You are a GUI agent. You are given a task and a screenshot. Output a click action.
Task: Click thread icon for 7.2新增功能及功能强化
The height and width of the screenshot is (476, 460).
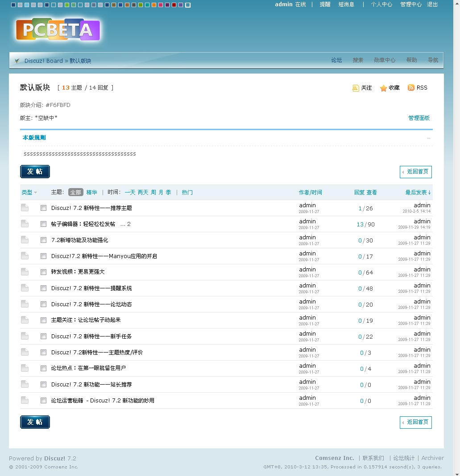coord(25,240)
